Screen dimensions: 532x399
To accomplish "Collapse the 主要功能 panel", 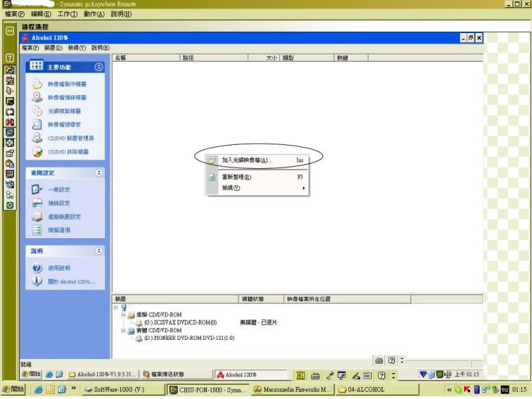I will pos(98,67).
